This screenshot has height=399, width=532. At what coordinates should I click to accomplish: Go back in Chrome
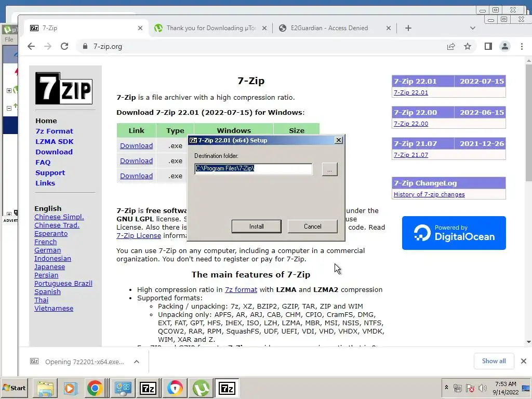tap(31, 46)
